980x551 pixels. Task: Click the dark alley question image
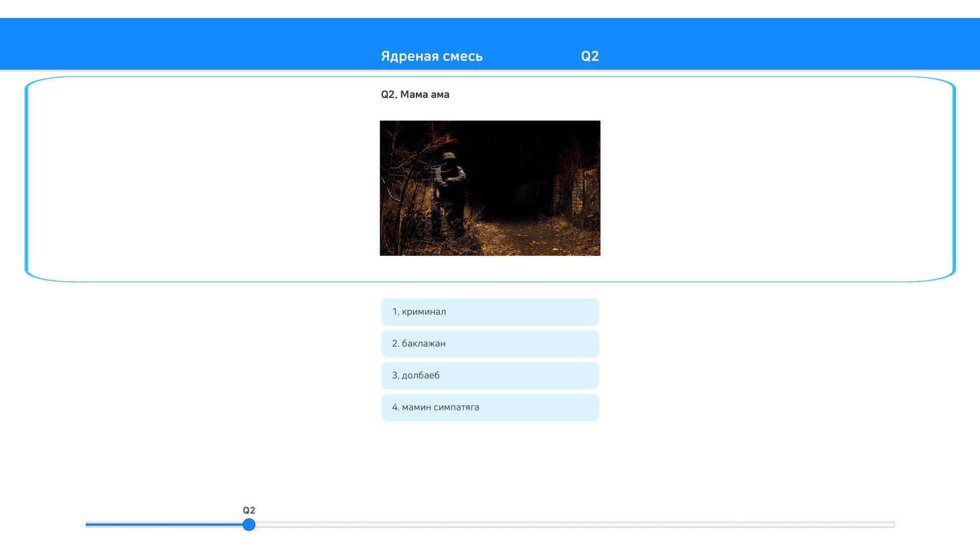click(x=489, y=188)
